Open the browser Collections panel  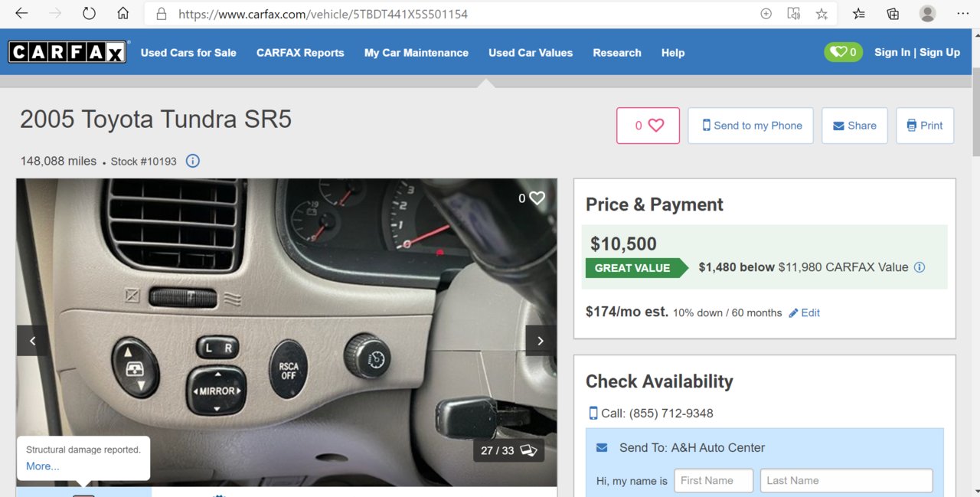(x=893, y=14)
